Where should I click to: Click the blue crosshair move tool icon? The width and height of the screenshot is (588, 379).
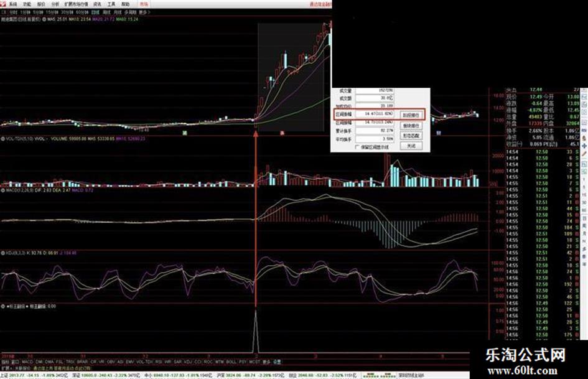(x=584, y=146)
